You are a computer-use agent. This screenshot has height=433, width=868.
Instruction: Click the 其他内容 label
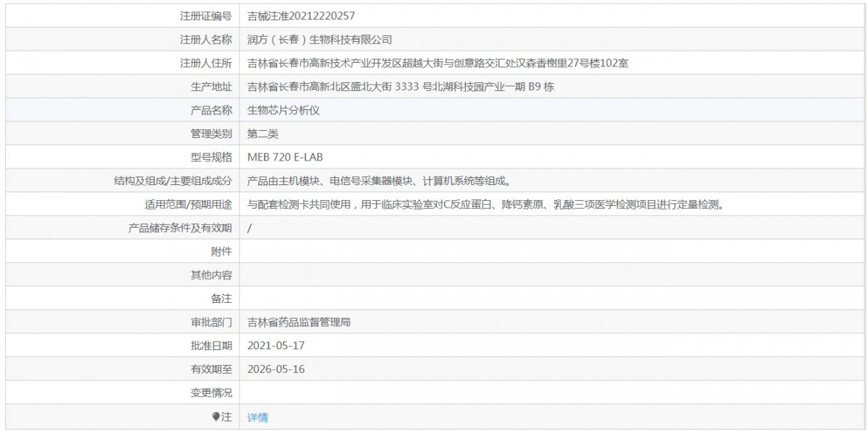click(x=211, y=275)
